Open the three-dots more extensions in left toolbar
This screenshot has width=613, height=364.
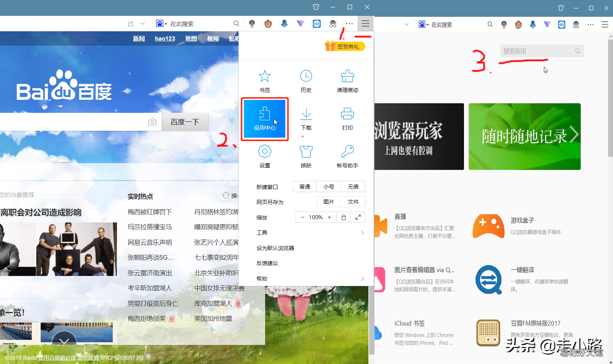point(349,24)
